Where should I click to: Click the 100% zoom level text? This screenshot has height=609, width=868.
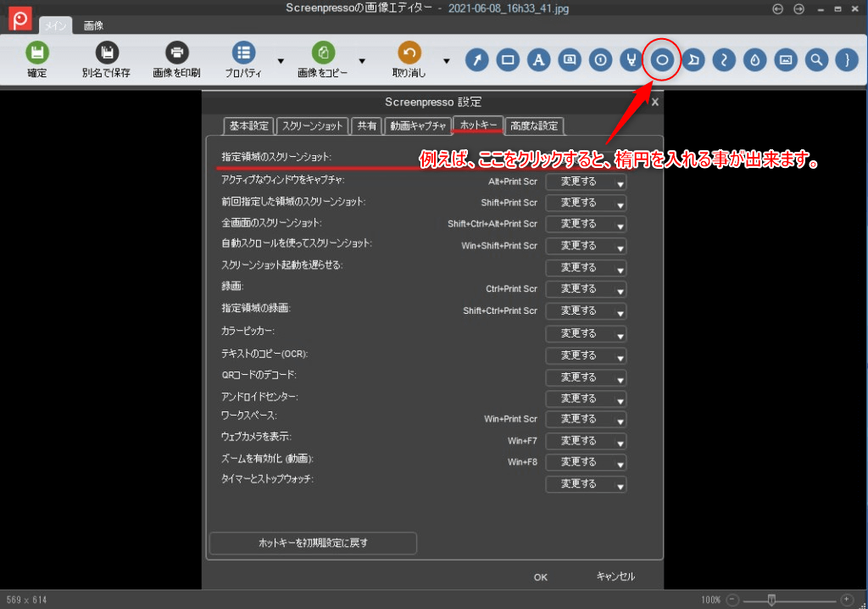click(711, 600)
